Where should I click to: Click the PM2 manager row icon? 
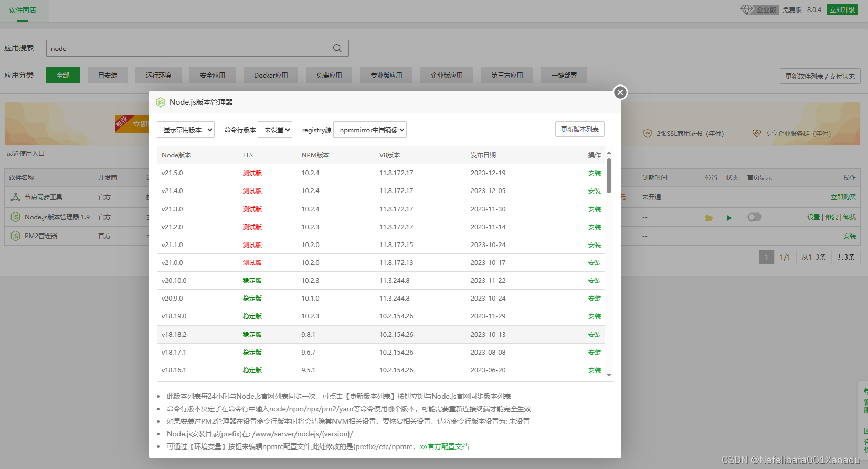click(x=16, y=236)
